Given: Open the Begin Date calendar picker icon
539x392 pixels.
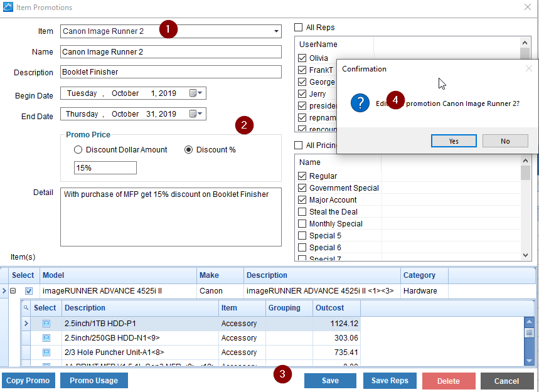Looking at the screenshot, I should [193, 93].
